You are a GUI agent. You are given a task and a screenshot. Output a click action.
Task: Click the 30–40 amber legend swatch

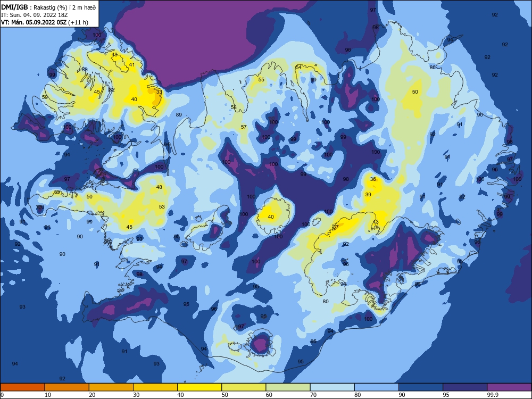click(x=155, y=387)
